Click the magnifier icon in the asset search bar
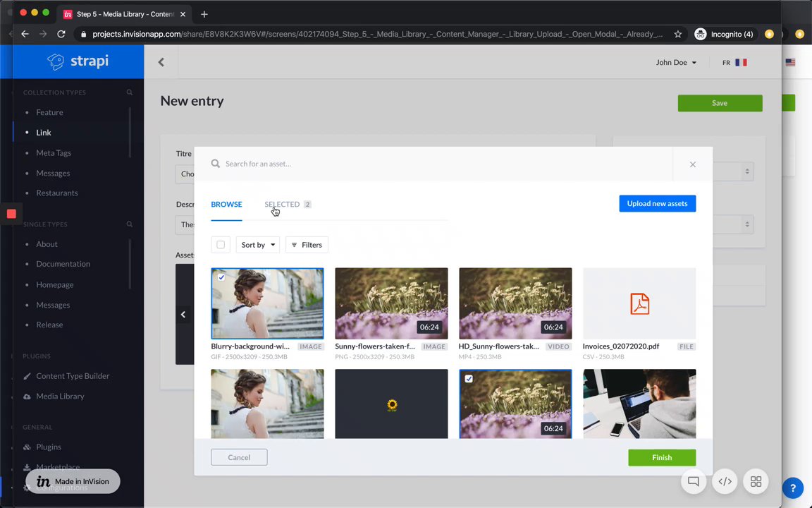Viewport: 812px width, 508px height. tap(216, 163)
